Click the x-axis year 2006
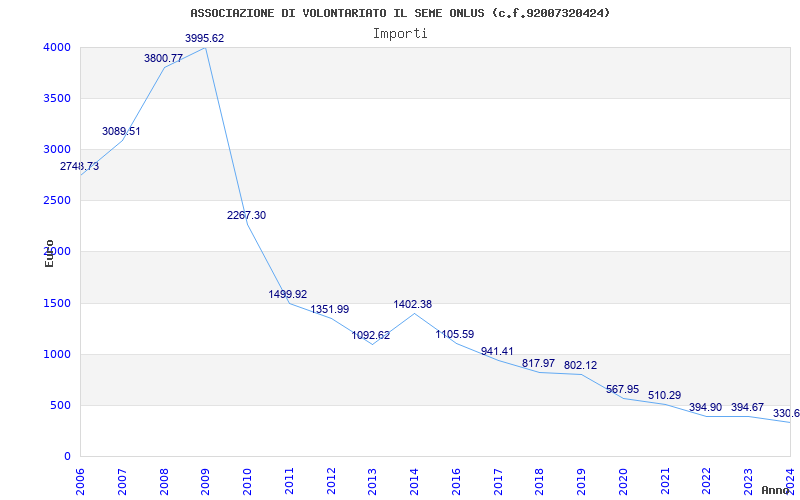The height and width of the screenshot is (500, 800). tap(80, 482)
